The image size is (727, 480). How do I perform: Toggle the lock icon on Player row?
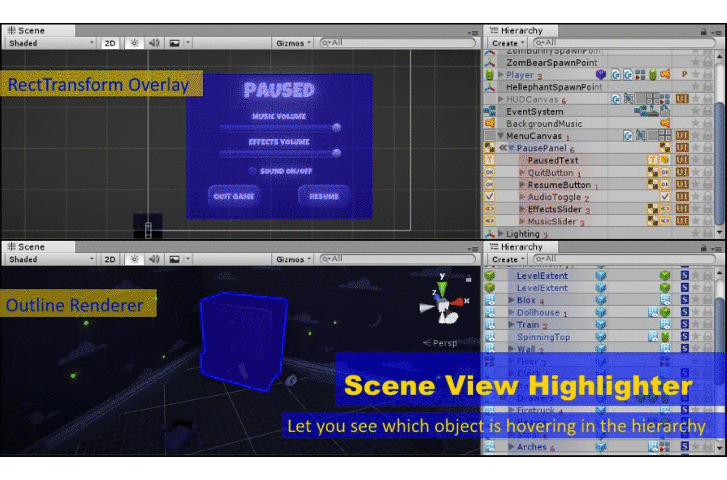pos(707,75)
